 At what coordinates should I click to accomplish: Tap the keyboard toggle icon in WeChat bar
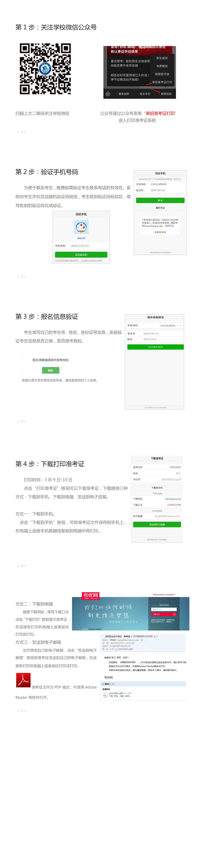click(108, 94)
